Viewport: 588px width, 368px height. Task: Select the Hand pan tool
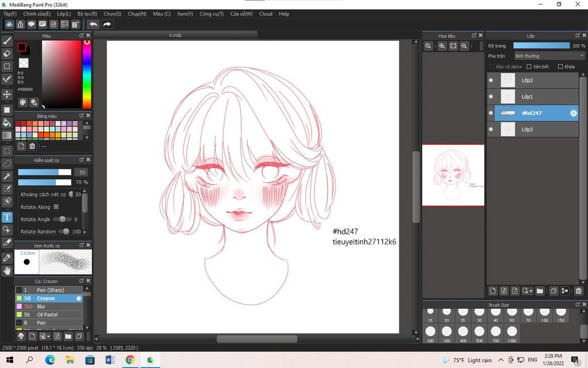click(7, 270)
